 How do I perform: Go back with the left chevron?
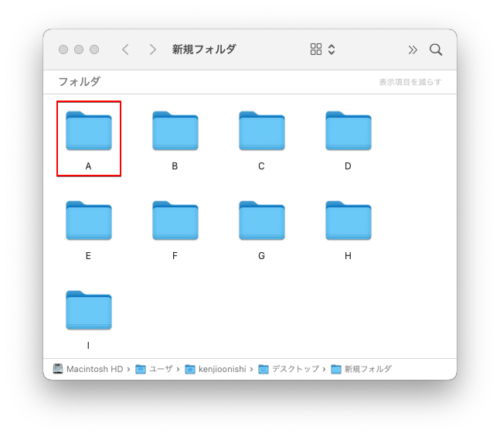pyautogui.click(x=125, y=50)
